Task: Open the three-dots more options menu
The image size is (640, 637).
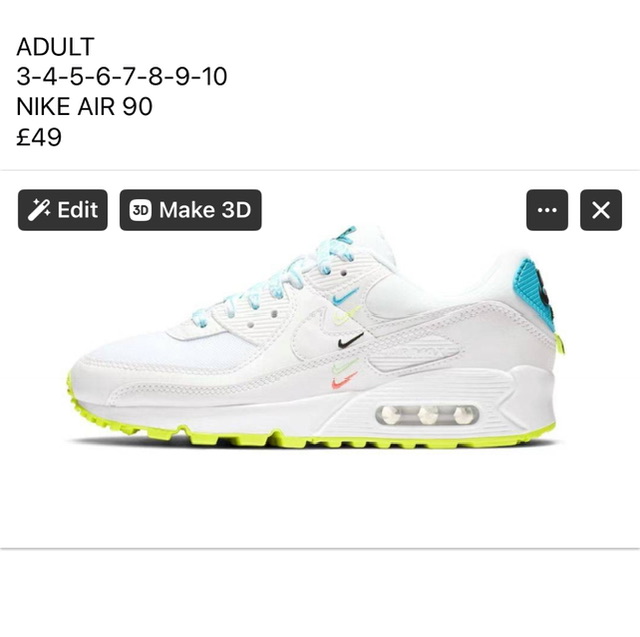Action: (547, 210)
